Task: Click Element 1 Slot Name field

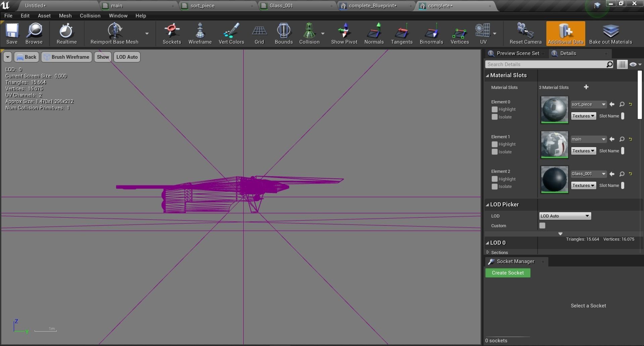Action: pyautogui.click(x=623, y=151)
